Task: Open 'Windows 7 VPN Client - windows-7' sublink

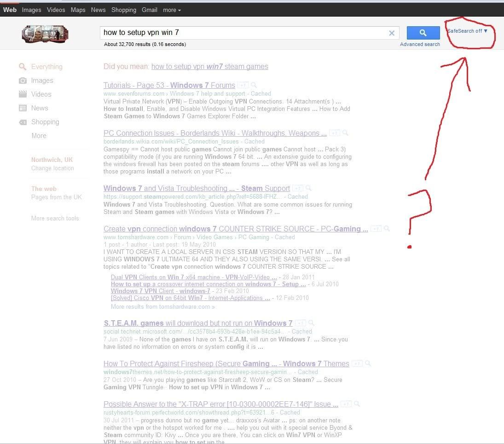Action: click(x=160, y=291)
